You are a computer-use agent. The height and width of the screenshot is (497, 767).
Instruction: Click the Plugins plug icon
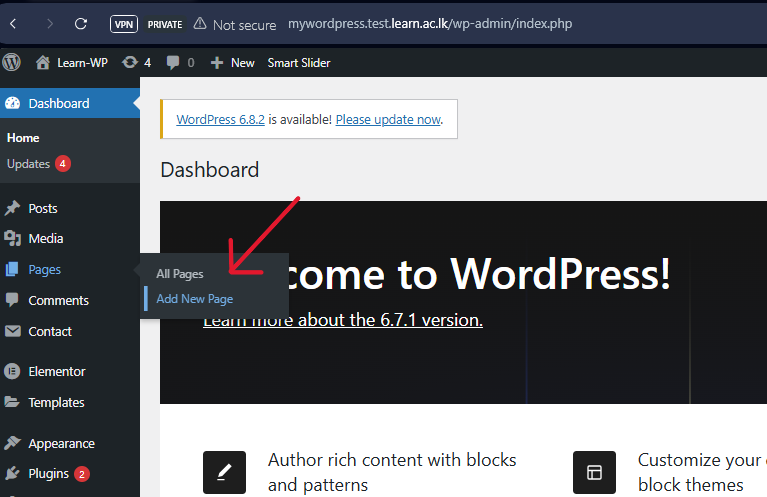pyautogui.click(x=12, y=474)
